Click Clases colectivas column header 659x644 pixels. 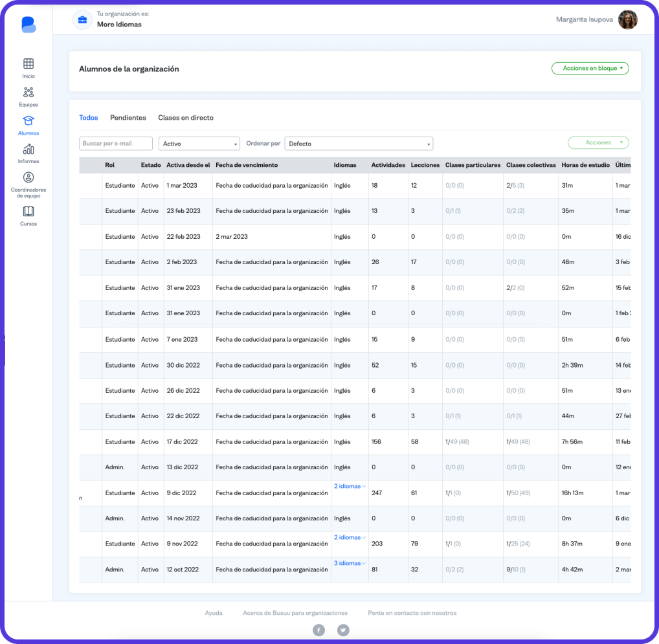(531, 165)
